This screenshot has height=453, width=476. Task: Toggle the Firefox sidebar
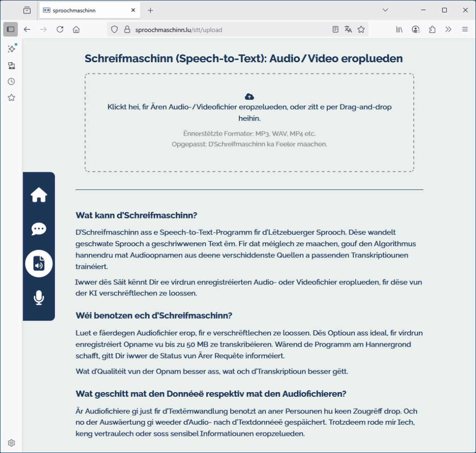click(11, 29)
